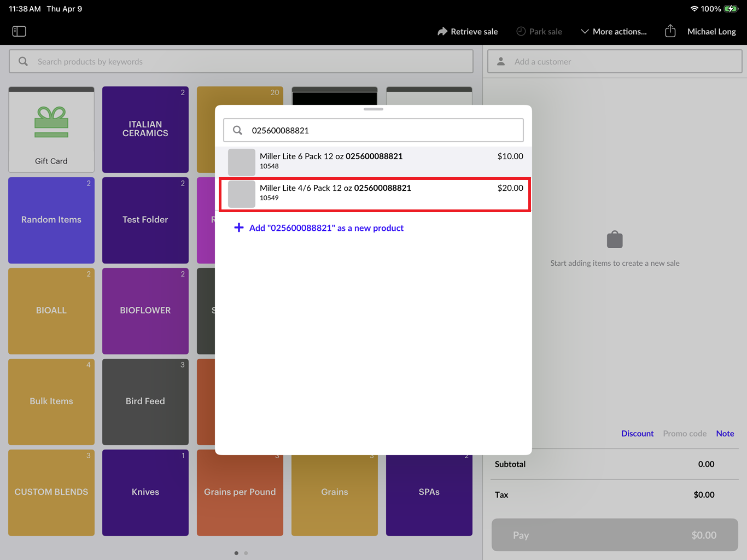Open the Random Items folder
The height and width of the screenshot is (560, 747).
coord(51,220)
